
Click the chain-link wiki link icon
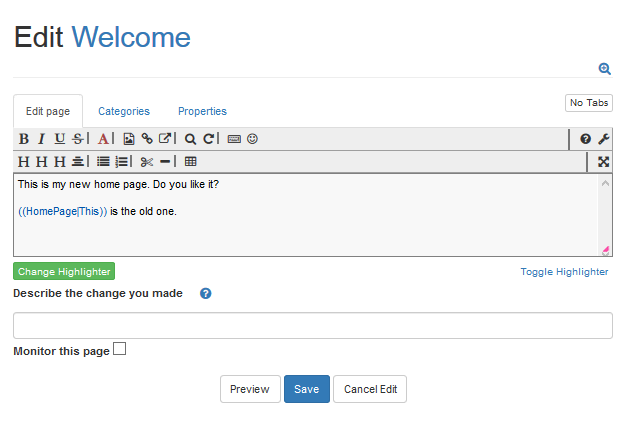tap(147, 139)
